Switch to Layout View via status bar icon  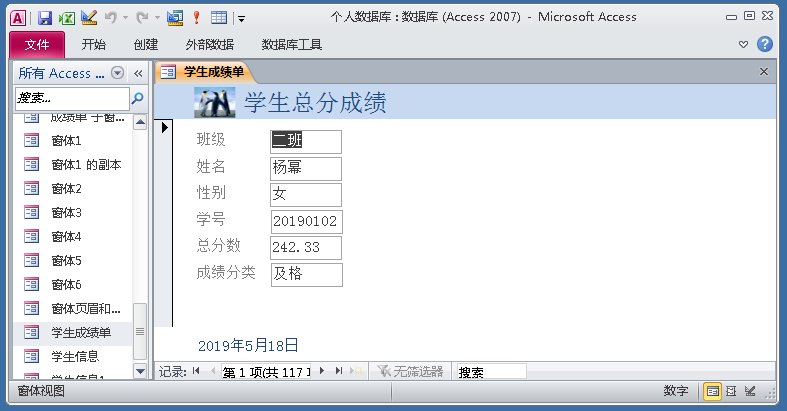pos(731,391)
